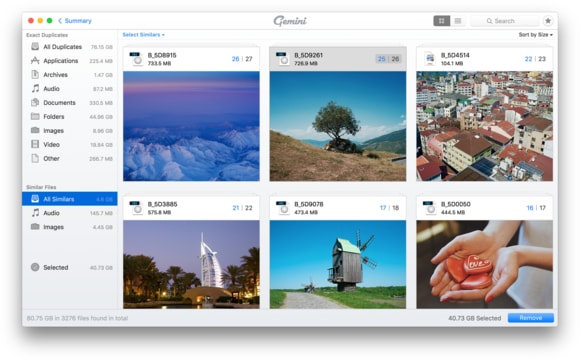Select Images under Similar Files
Image resolution: width=580 pixels, height=361 pixels.
(x=70, y=227)
